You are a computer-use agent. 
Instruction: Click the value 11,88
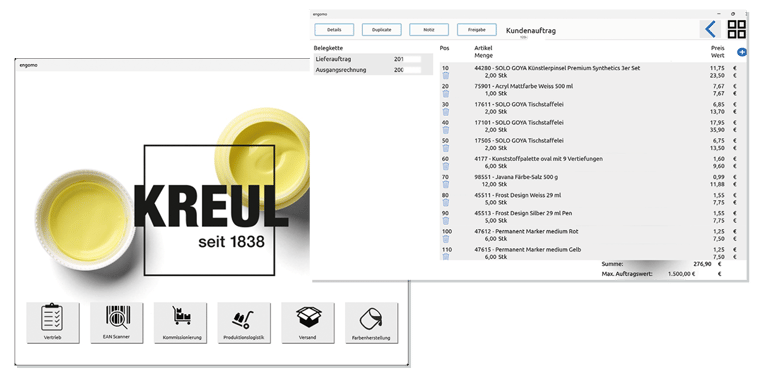pyautogui.click(x=717, y=185)
